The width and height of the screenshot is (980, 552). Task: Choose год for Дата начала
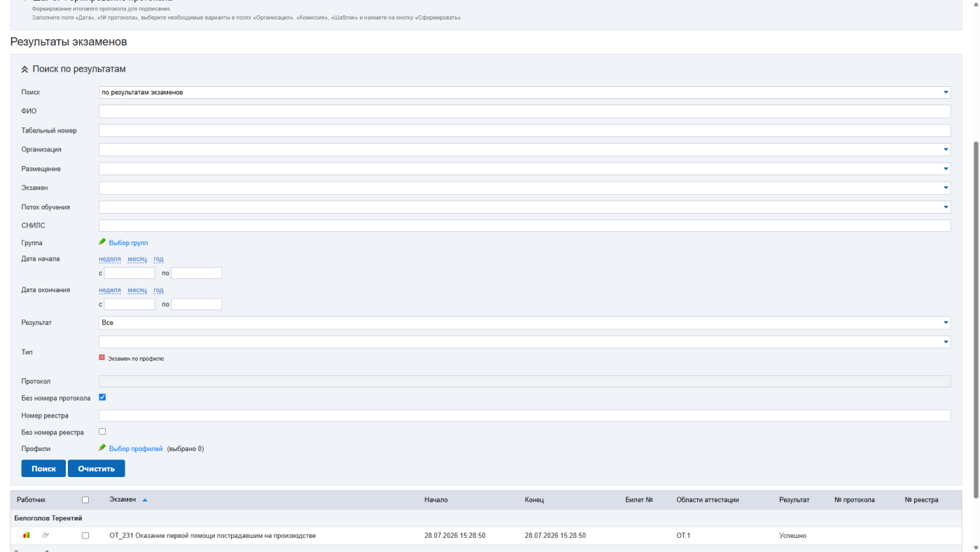tap(159, 259)
